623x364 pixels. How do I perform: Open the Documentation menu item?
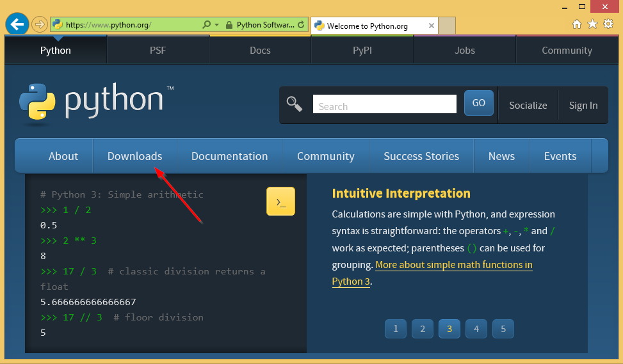[x=230, y=156]
